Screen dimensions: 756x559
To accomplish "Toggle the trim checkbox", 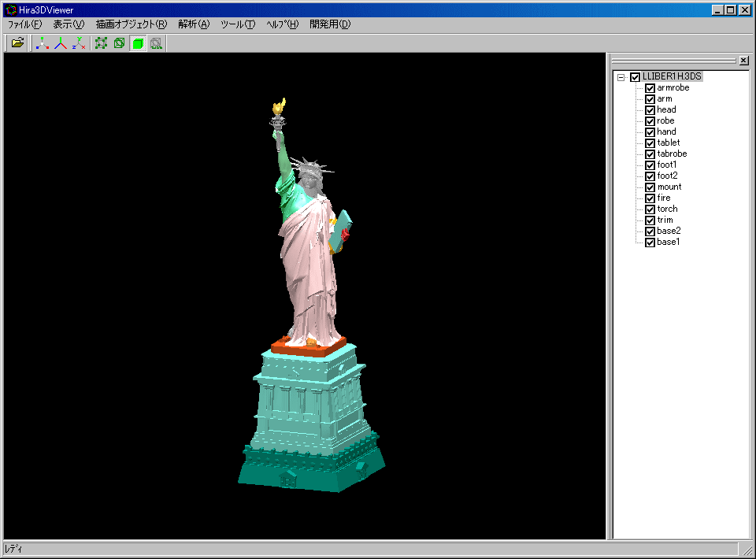I will (x=650, y=220).
